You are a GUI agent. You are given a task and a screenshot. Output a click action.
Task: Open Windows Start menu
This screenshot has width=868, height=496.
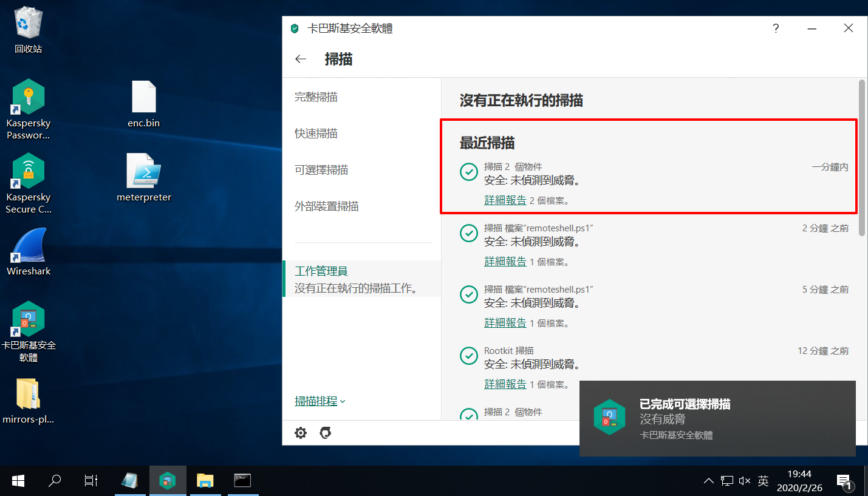tap(18, 481)
